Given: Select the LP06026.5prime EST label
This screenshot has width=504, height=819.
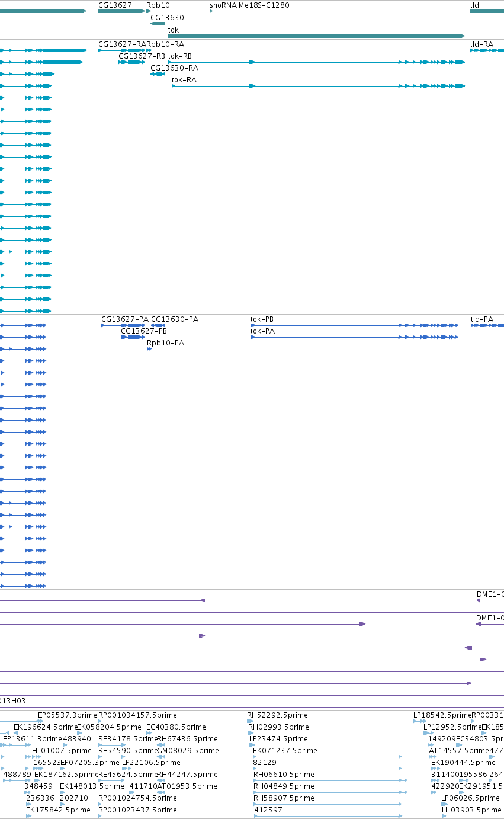Looking at the screenshot, I should point(470,798).
